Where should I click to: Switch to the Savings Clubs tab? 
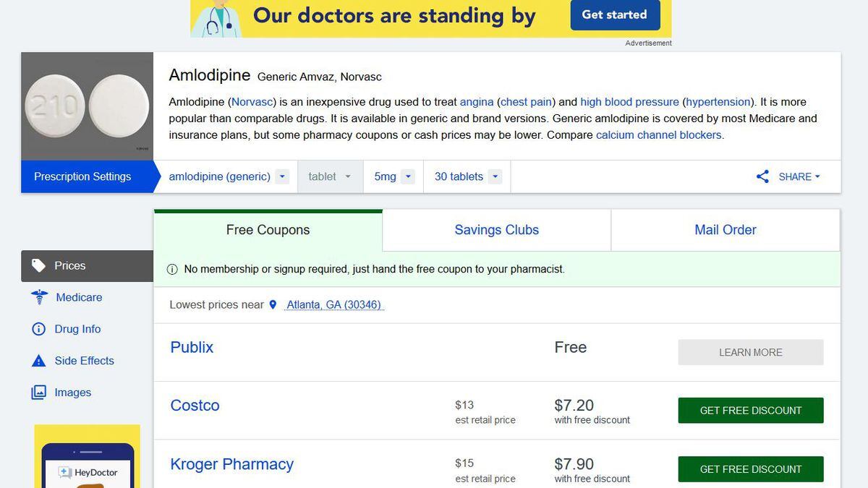coord(496,230)
